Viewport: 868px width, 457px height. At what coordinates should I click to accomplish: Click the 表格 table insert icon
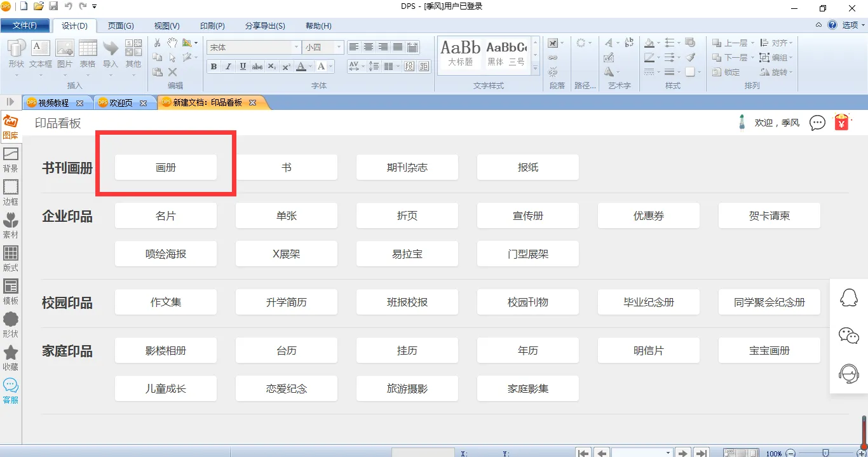[x=88, y=54]
